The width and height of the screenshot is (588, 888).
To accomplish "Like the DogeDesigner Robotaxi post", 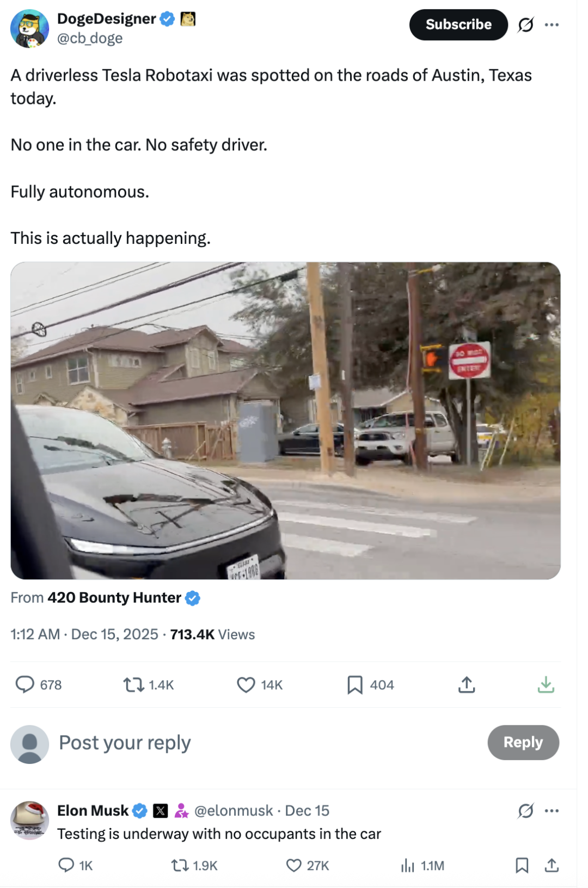I will pyautogui.click(x=246, y=684).
